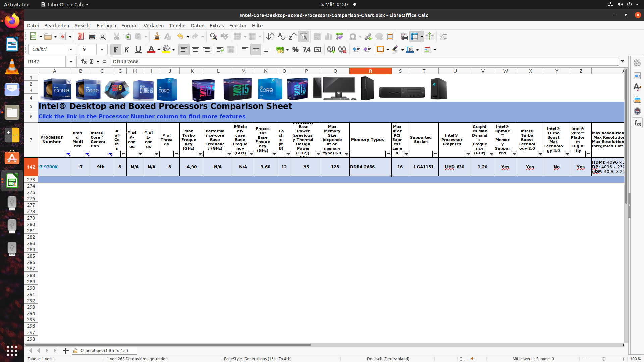This screenshot has width=644, height=362.
Task: Expand the Memory Types column filter
Action: pos(388,154)
